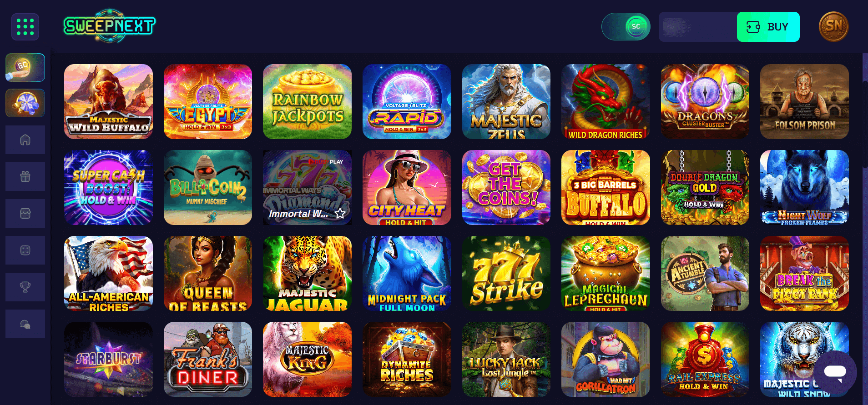Image resolution: width=868 pixels, height=405 pixels.
Task: Click the gold coins GC sidebar tile
Action: (x=25, y=67)
